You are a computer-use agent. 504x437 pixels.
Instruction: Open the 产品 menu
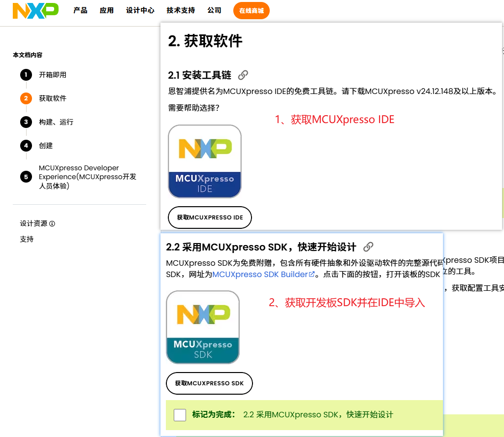[x=80, y=10]
